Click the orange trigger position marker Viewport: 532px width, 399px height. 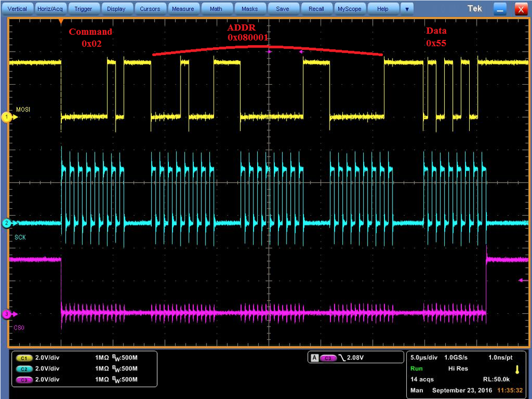(61, 22)
